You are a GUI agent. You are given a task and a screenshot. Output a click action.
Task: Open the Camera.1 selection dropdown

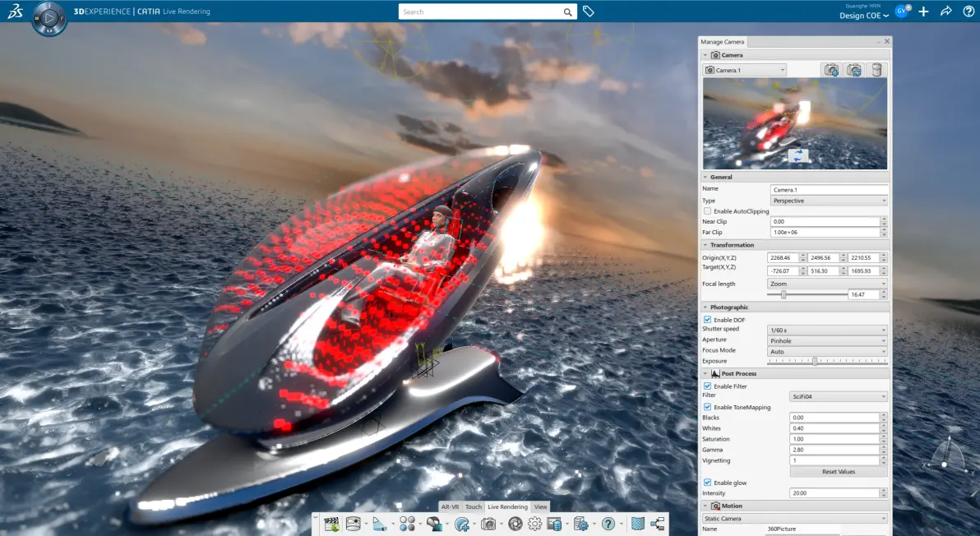click(744, 70)
